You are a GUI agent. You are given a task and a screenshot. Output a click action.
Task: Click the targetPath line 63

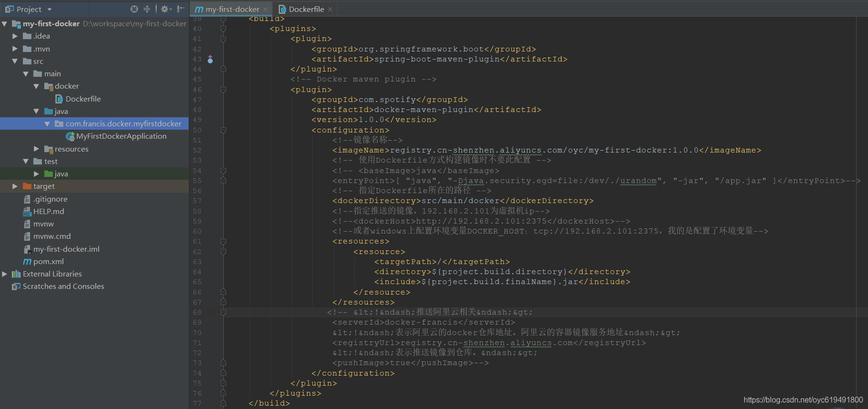pyautogui.click(x=442, y=262)
